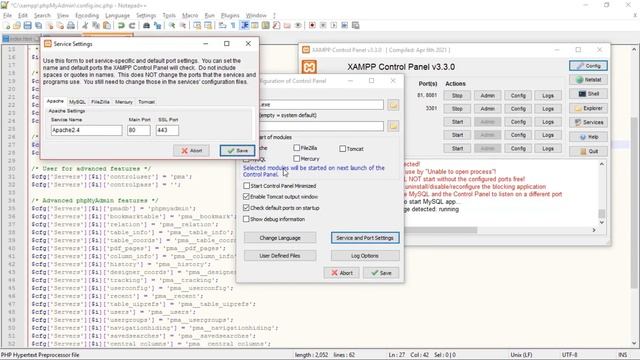Click the Open file folder icon
The width and height of the screenshot is (640, 360).
pos(17,25)
